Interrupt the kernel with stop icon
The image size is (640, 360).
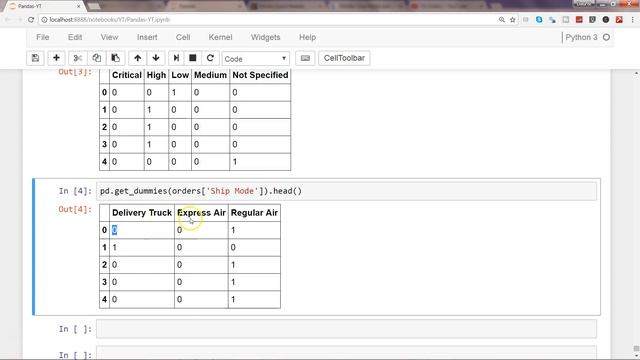[193, 58]
